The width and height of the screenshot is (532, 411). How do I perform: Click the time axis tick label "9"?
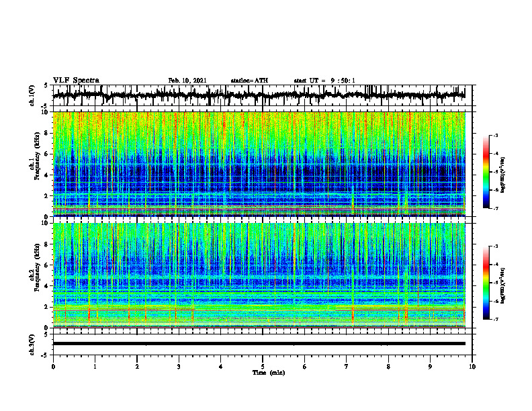click(x=430, y=367)
